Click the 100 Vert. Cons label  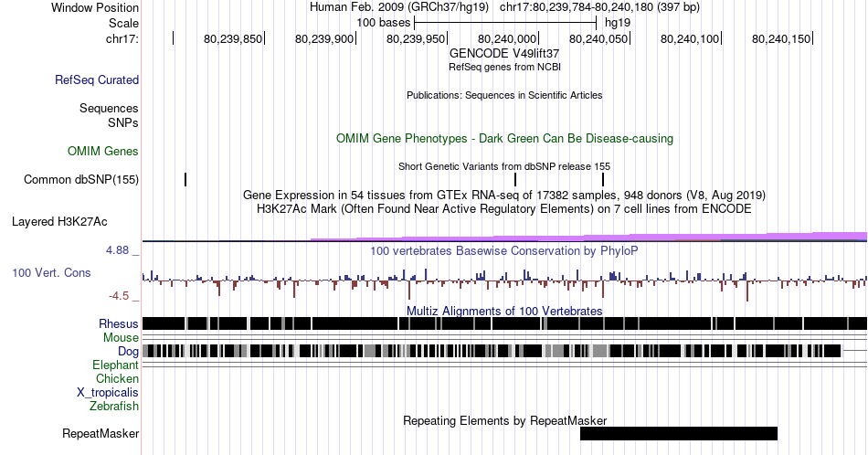[x=51, y=272]
